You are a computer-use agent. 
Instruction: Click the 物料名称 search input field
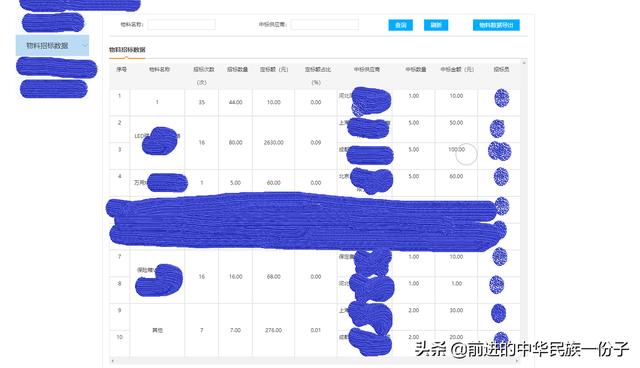[182, 24]
